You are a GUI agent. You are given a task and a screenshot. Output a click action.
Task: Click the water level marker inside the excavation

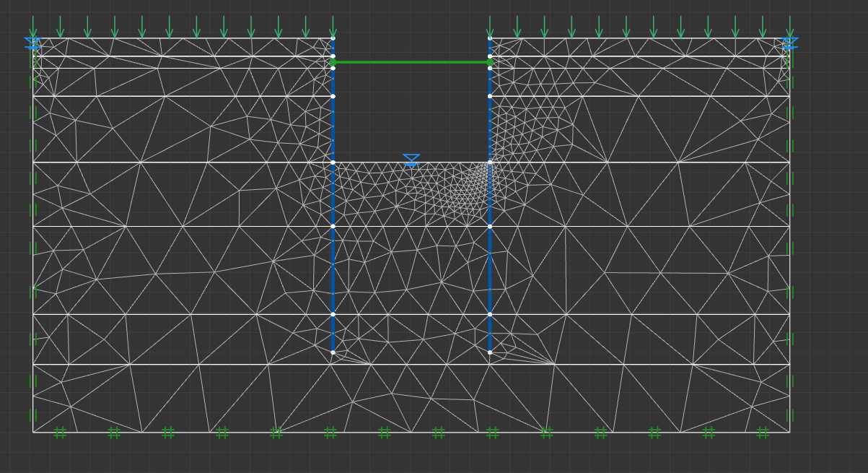411,159
